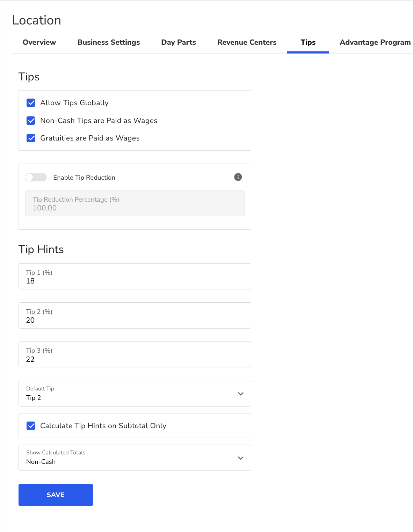Uncheck Gratuities are Paid as Wages
The image size is (413, 532).
pos(31,138)
